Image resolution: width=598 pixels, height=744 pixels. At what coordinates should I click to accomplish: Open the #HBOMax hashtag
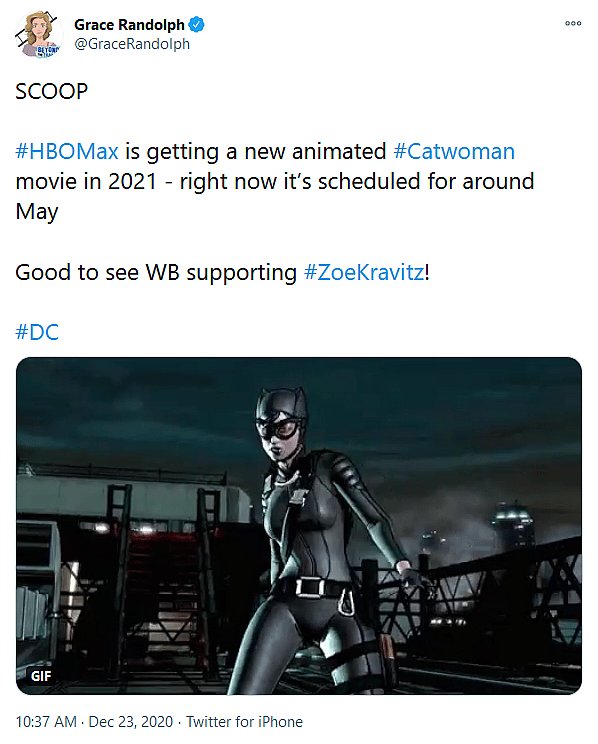(x=67, y=151)
